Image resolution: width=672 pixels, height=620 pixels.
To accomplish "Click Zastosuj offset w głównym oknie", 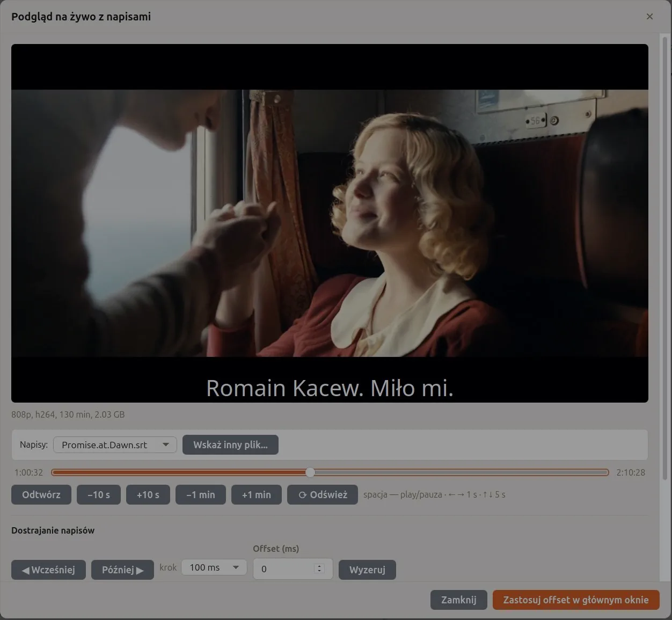I will (576, 600).
